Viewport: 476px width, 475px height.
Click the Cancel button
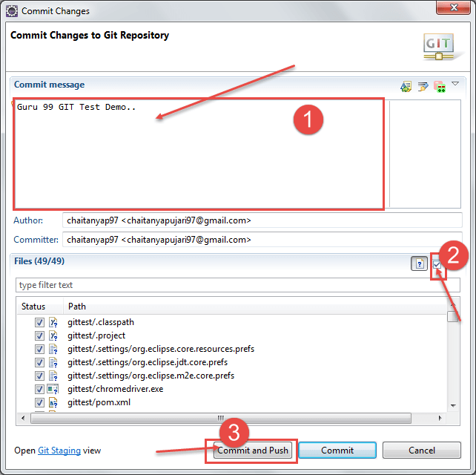tap(422, 451)
